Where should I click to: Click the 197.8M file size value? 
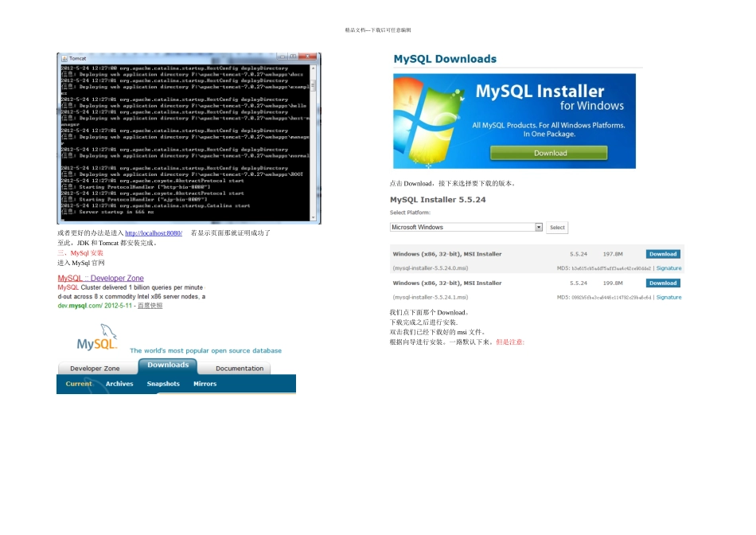tap(613, 254)
